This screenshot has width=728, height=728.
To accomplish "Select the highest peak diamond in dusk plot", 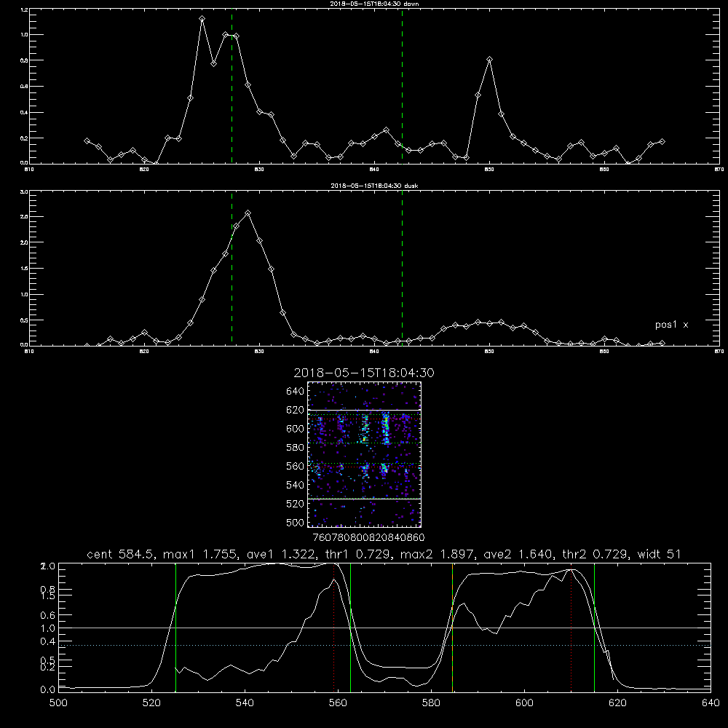I will coord(248,213).
